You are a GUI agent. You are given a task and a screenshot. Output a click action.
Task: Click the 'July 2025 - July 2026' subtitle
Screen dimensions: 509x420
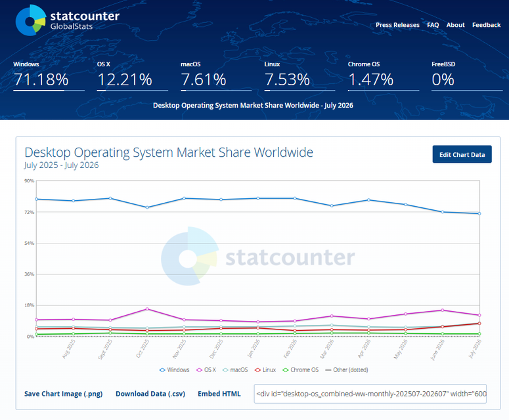pos(61,165)
